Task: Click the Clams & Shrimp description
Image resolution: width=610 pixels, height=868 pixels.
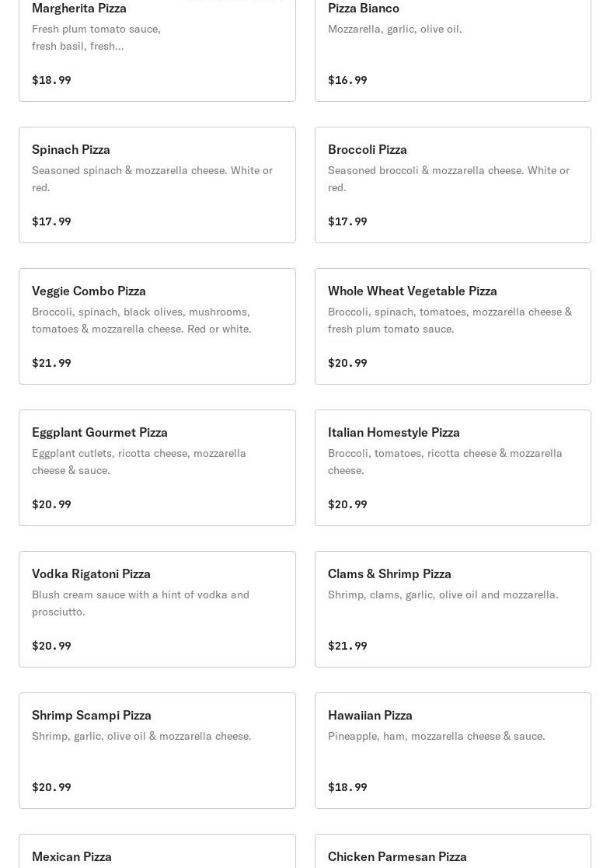Action: pyautogui.click(x=443, y=594)
